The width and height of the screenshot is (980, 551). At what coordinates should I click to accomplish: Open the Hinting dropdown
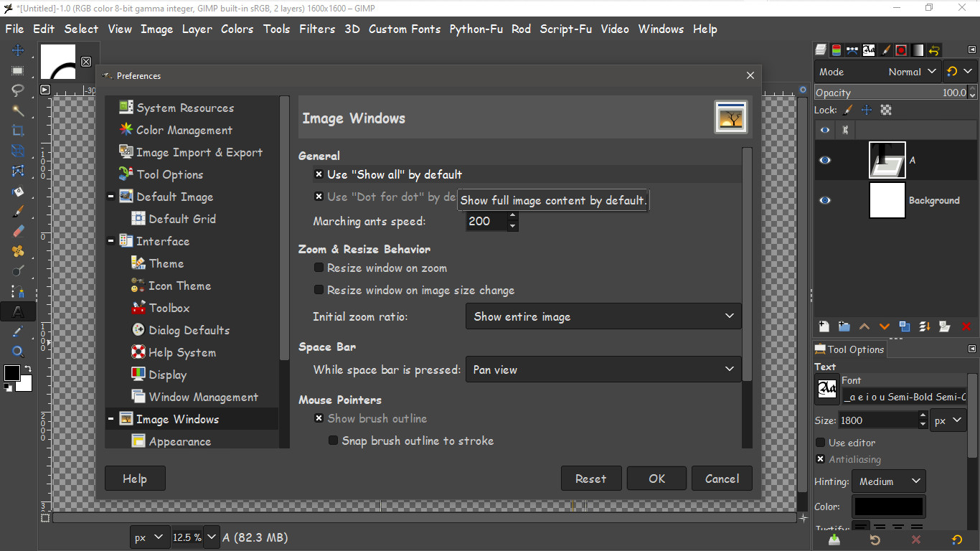pos(889,481)
